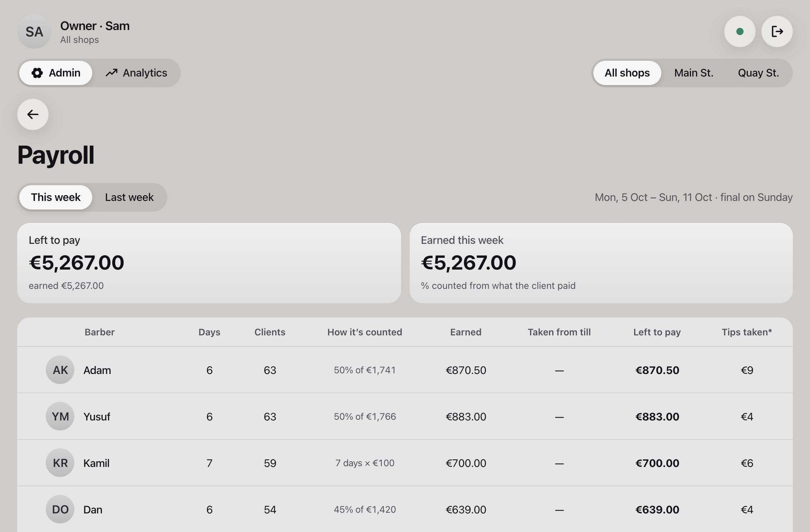The width and height of the screenshot is (810, 532).
Task: Switch to the Analytics tab
Action: [136, 73]
